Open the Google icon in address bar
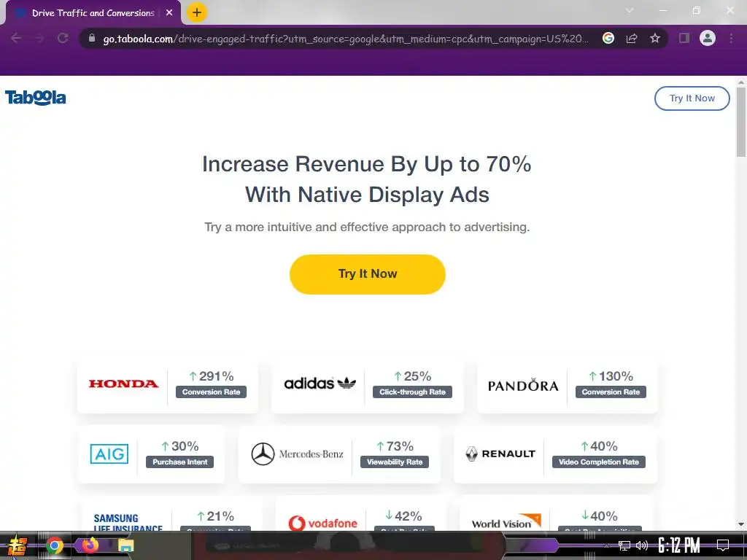 pyautogui.click(x=608, y=38)
